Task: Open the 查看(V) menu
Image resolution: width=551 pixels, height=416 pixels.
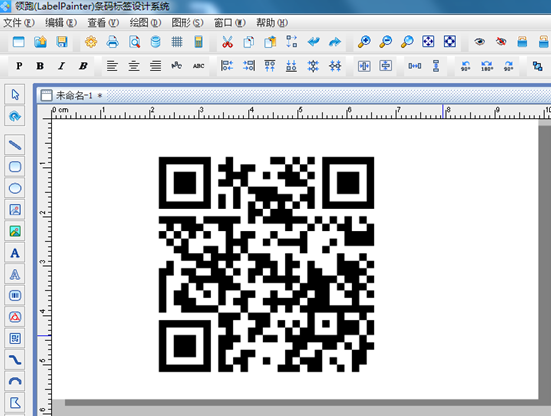Action: (103, 23)
